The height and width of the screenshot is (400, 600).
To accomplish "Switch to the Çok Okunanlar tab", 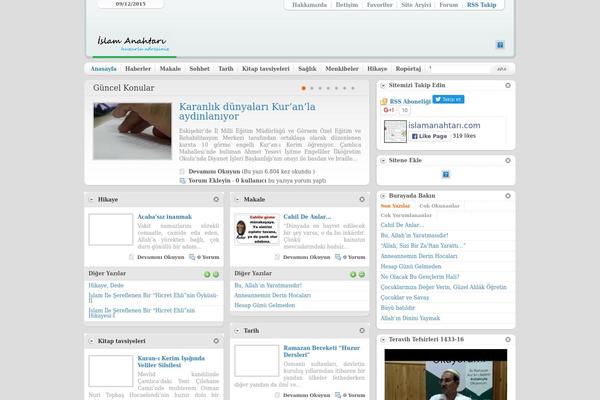I will (x=439, y=206).
